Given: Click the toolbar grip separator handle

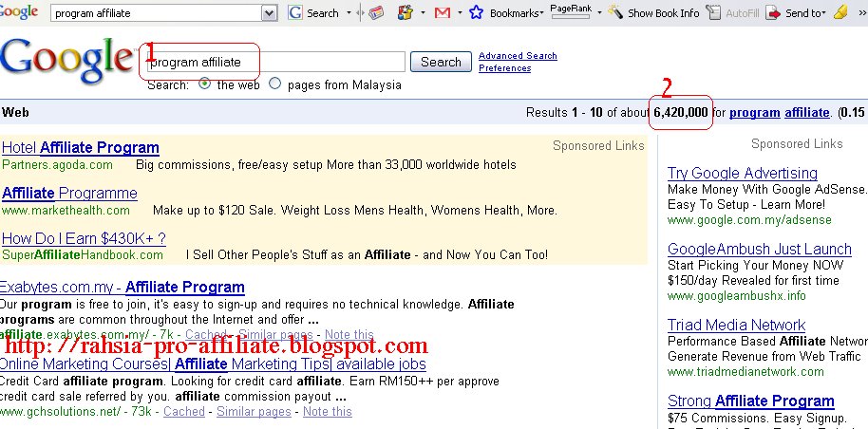Looking at the screenshot, I should [360, 13].
